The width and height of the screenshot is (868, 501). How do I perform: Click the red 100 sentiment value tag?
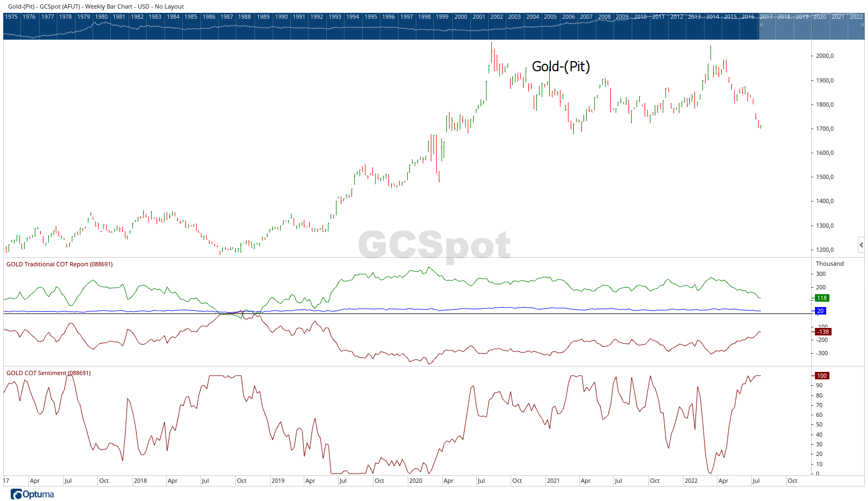click(x=822, y=376)
